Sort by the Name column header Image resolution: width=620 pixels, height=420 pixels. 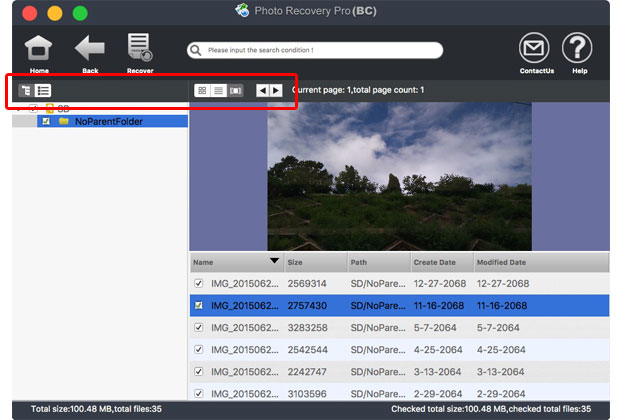coord(236,262)
